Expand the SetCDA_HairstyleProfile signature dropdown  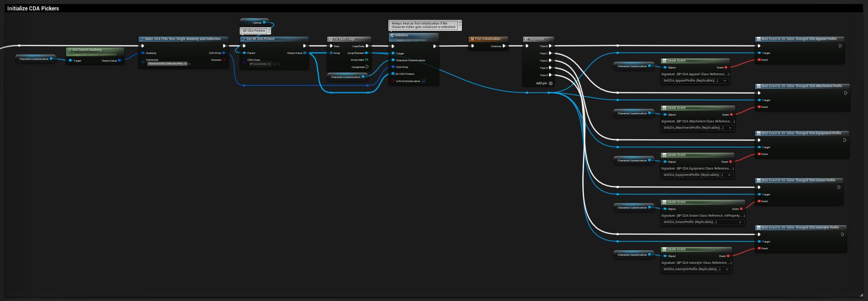tap(727, 269)
